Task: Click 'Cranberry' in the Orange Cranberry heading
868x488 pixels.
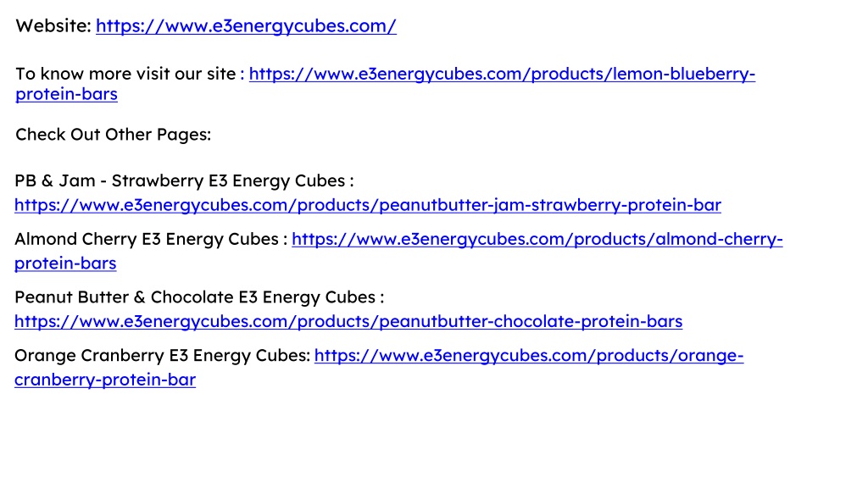Action: click(x=122, y=355)
